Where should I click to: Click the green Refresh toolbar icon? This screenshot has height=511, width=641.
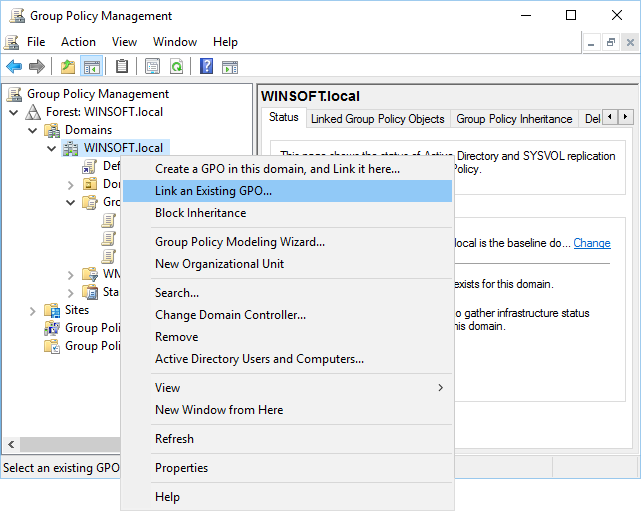click(177, 66)
